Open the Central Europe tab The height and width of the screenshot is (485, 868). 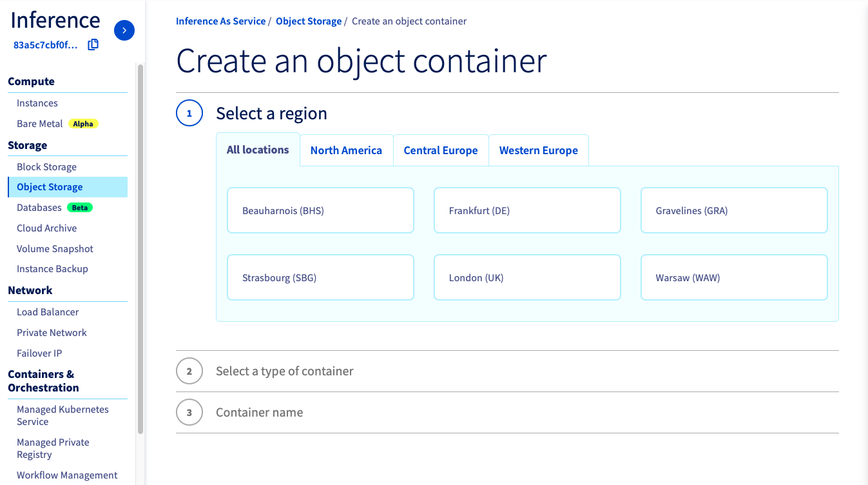point(441,150)
